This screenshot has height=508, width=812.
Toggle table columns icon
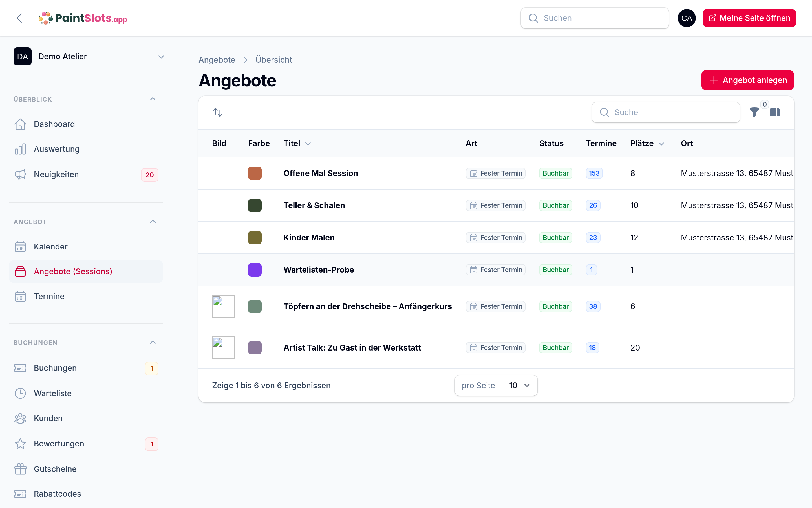(775, 112)
